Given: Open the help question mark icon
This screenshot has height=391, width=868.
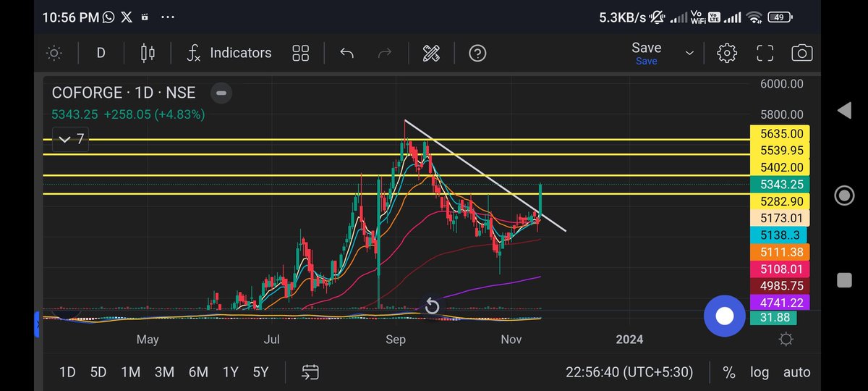Looking at the screenshot, I should tap(477, 53).
